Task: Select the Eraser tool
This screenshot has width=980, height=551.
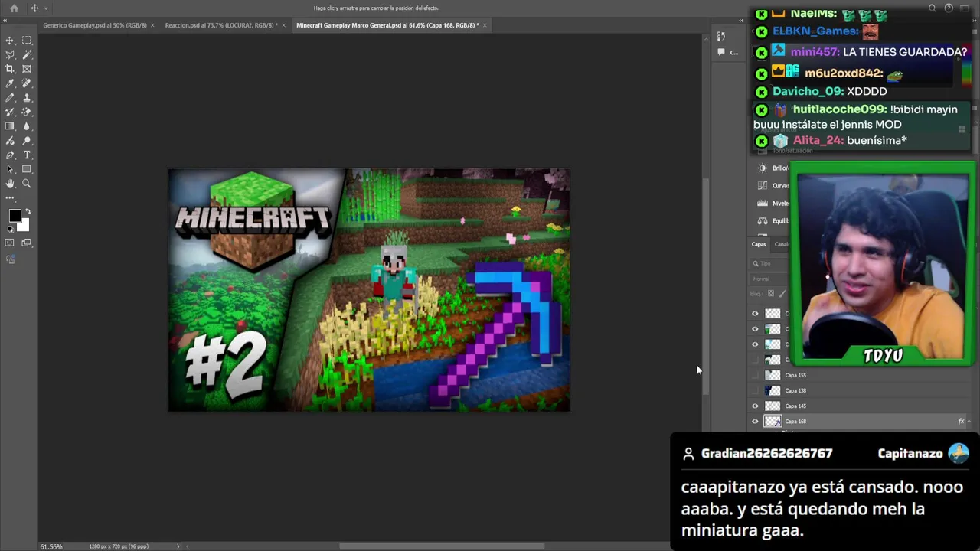Action: pyautogui.click(x=27, y=112)
